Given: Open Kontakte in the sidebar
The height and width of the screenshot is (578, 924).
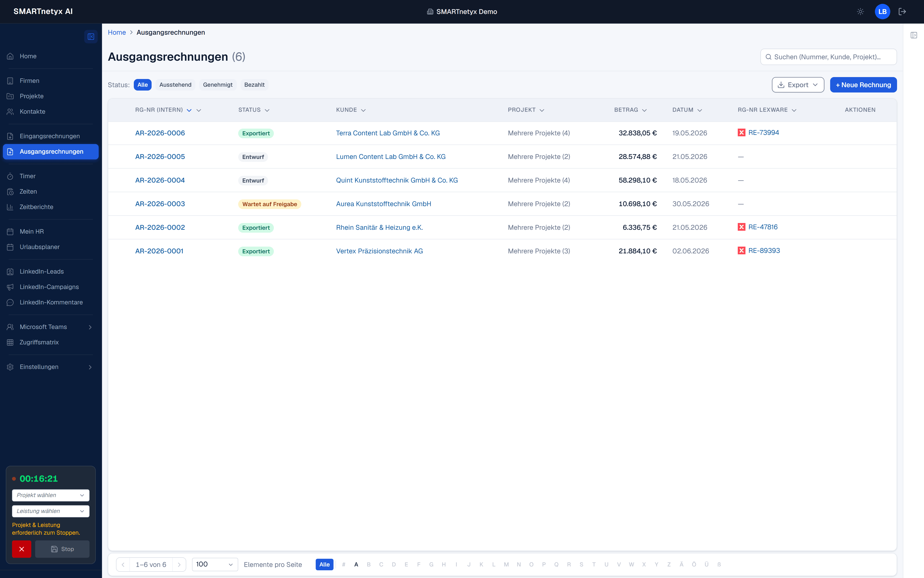Looking at the screenshot, I should pyautogui.click(x=50, y=112).
